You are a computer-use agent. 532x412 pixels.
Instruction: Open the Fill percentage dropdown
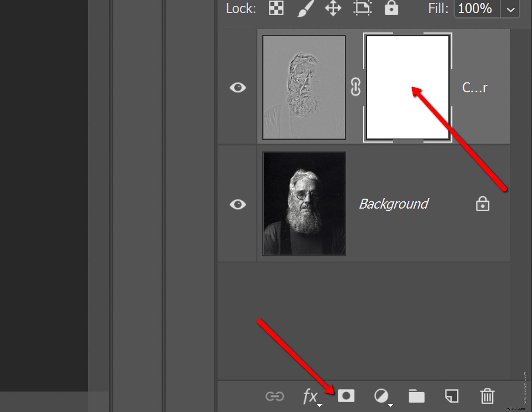[510, 9]
